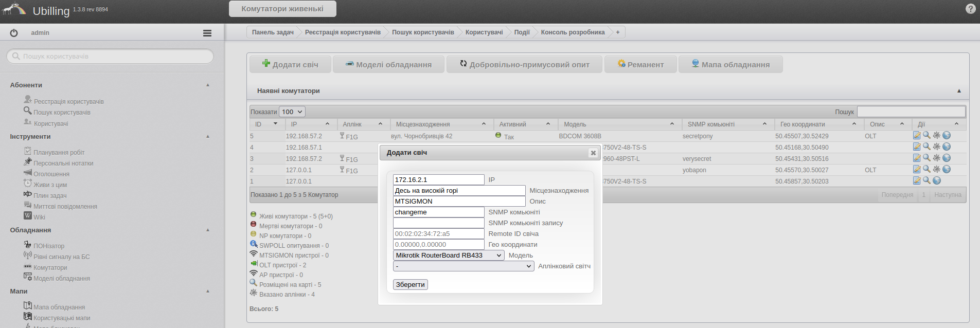Open the Показати rows count dropdown

click(x=292, y=112)
